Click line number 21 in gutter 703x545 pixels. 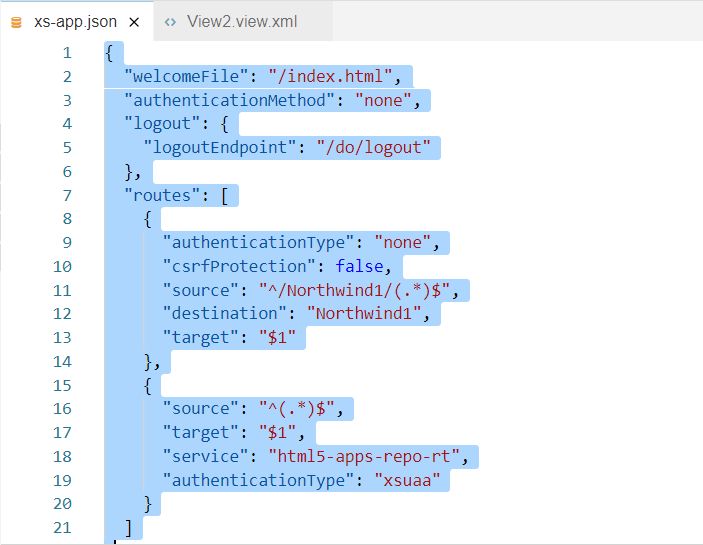62,528
